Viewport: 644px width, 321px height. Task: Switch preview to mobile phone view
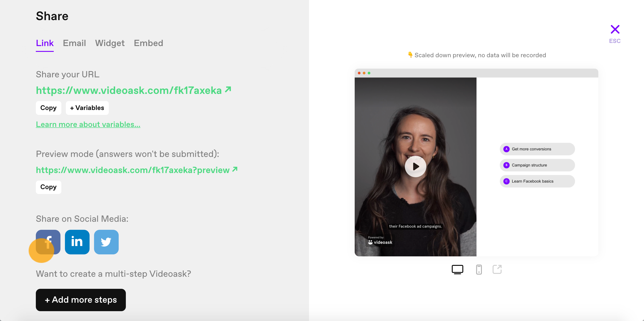[x=479, y=269]
